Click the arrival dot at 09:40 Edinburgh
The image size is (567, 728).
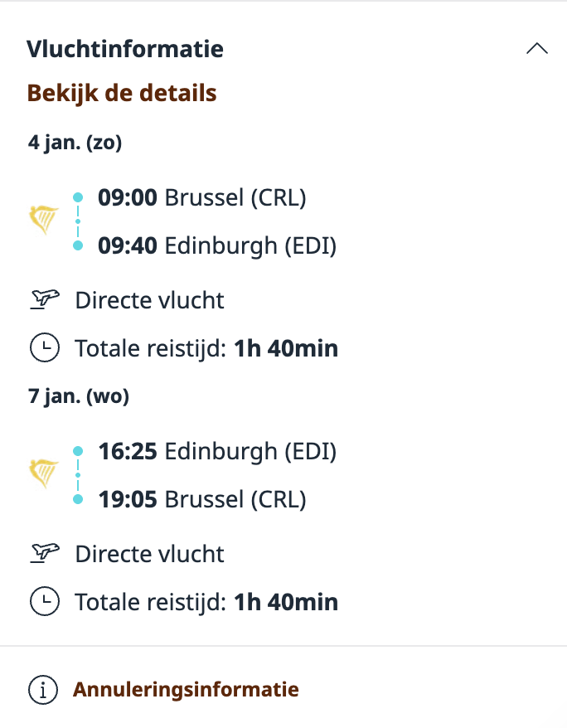(79, 244)
